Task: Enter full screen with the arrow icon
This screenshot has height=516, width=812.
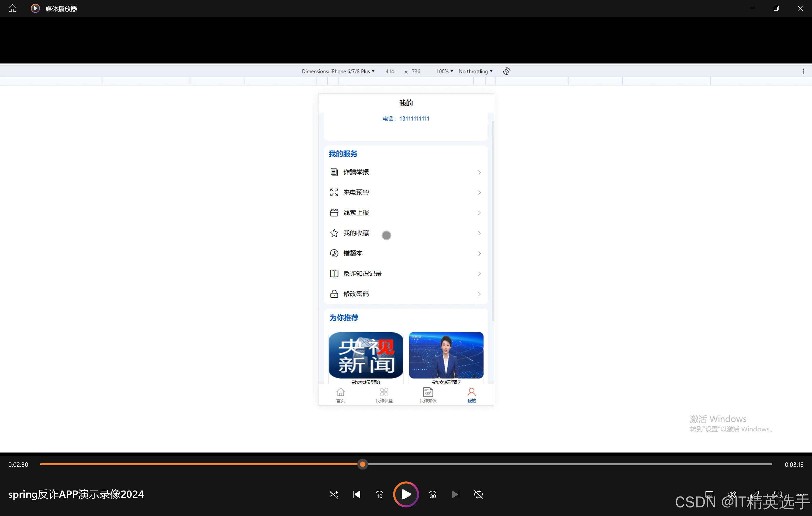Action: 755,494
